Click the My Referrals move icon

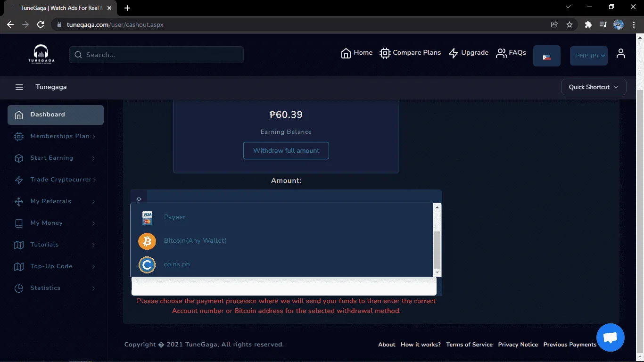19,202
